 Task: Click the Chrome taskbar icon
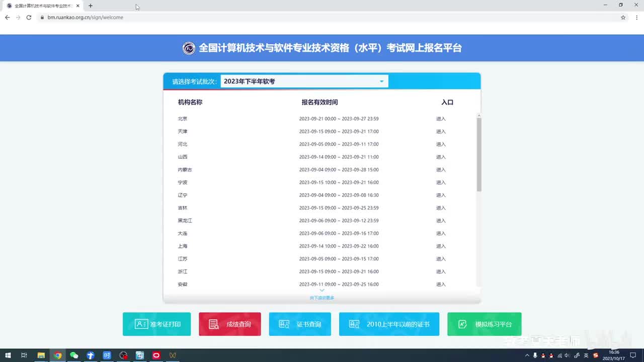tap(58, 355)
